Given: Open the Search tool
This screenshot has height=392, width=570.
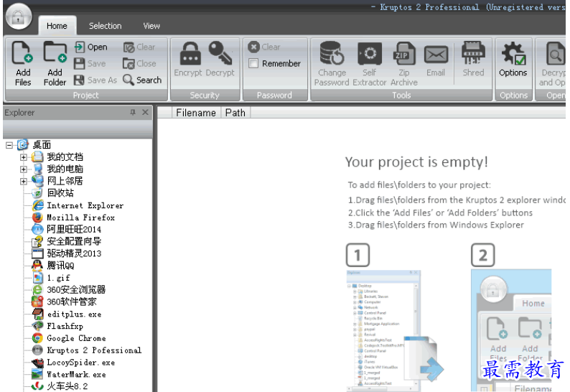Looking at the screenshot, I should (142, 80).
